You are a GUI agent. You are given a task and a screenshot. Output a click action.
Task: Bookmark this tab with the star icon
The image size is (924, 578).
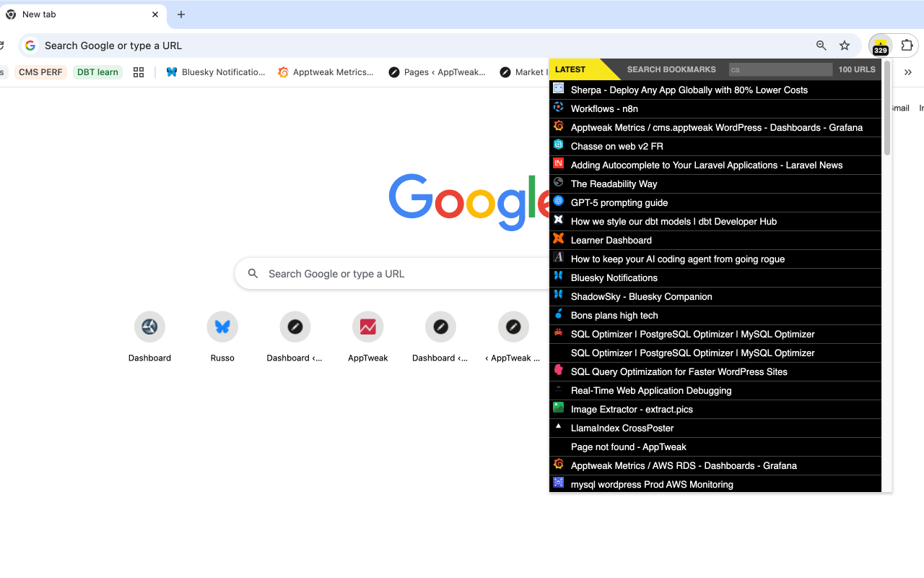click(845, 46)
